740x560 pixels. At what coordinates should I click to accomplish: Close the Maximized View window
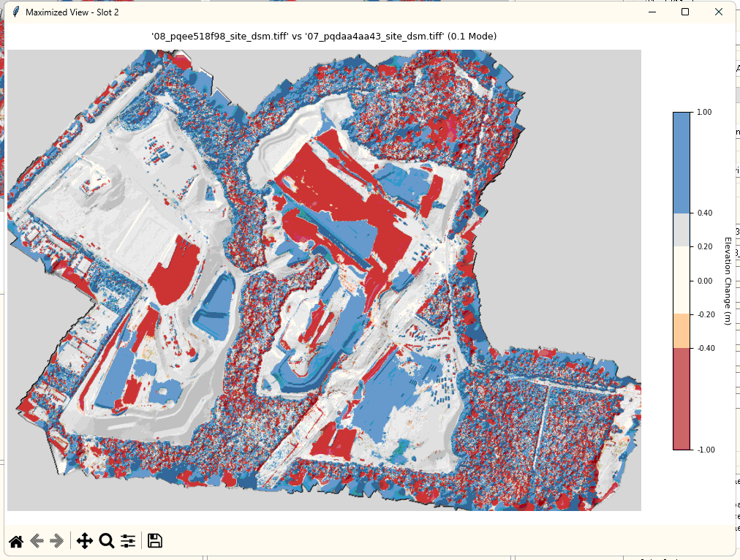[719, 12]
